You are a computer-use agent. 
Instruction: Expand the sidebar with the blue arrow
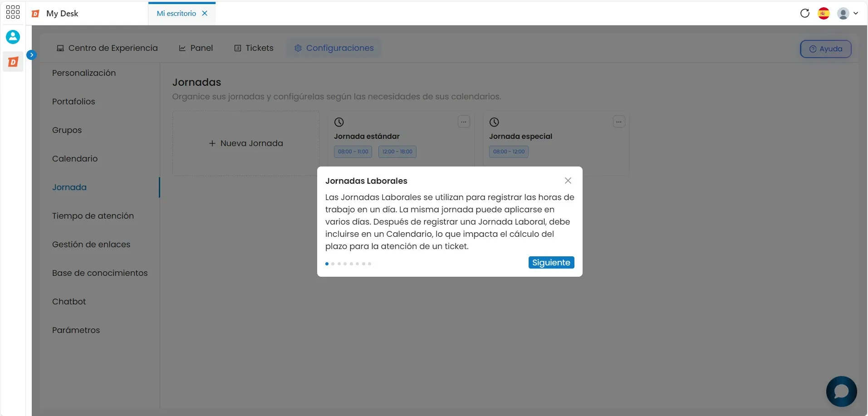pos(31,55)
